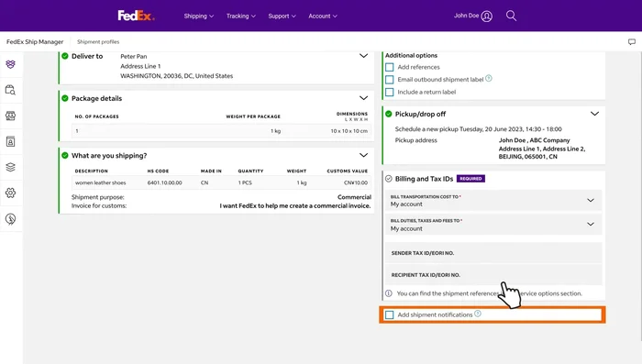Click the REQUIRED badge

coord(470,179)
